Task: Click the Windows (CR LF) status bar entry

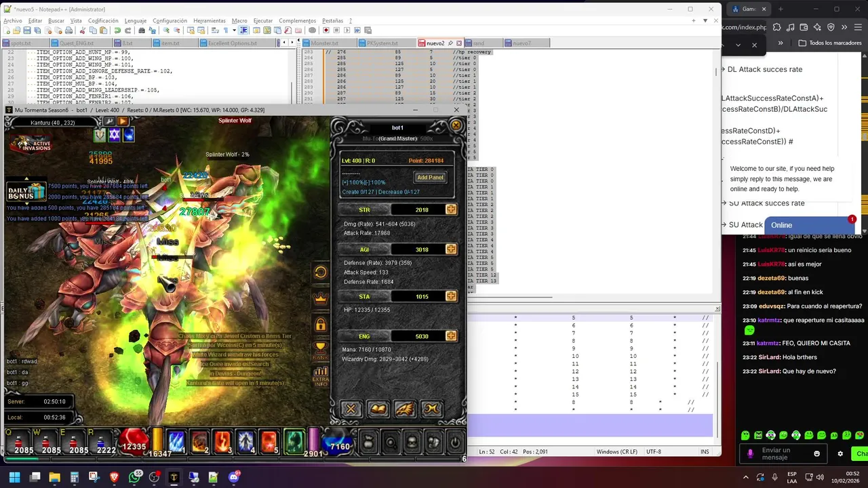Action: (x=617, y=451)
